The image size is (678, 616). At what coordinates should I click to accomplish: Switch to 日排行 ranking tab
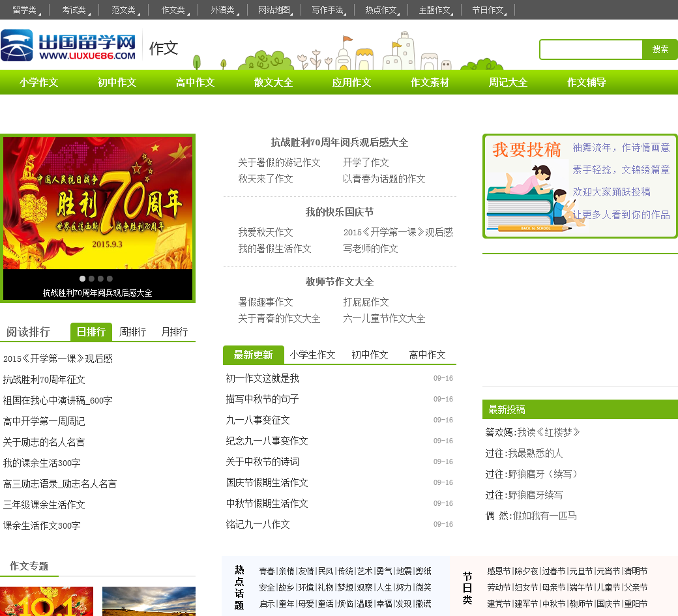91,332
